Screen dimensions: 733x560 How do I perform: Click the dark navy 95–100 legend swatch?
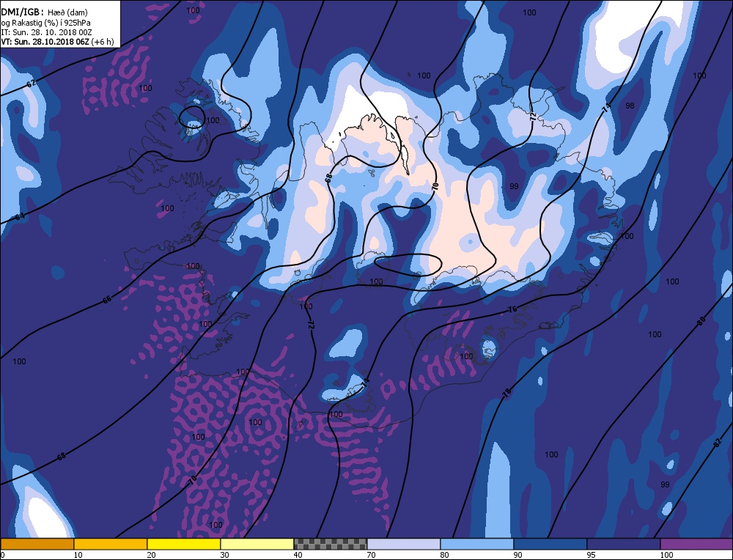pos(624,544)
